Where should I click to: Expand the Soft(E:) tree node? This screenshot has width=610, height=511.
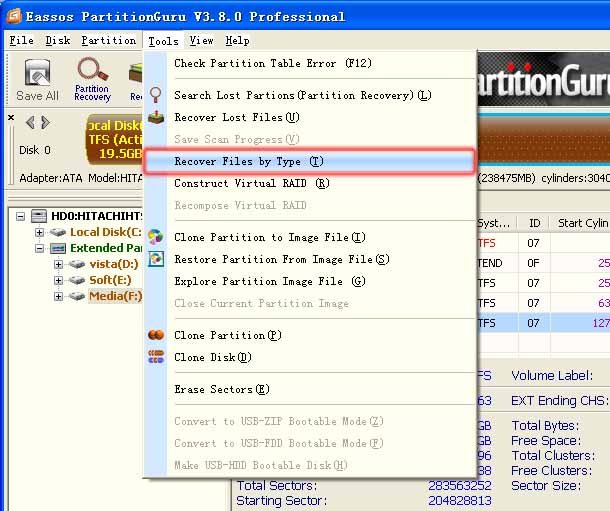coord(58,280)
